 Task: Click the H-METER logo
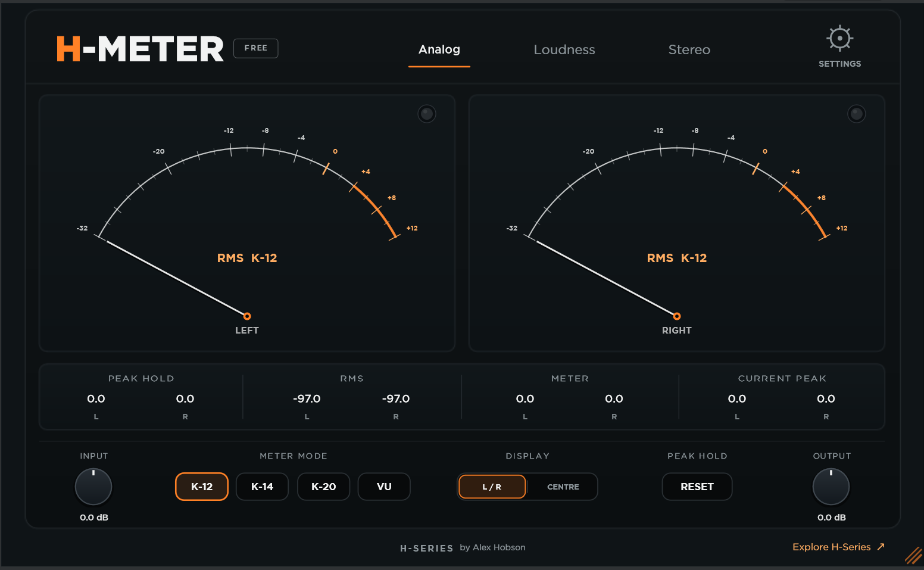tap(140, 49)
